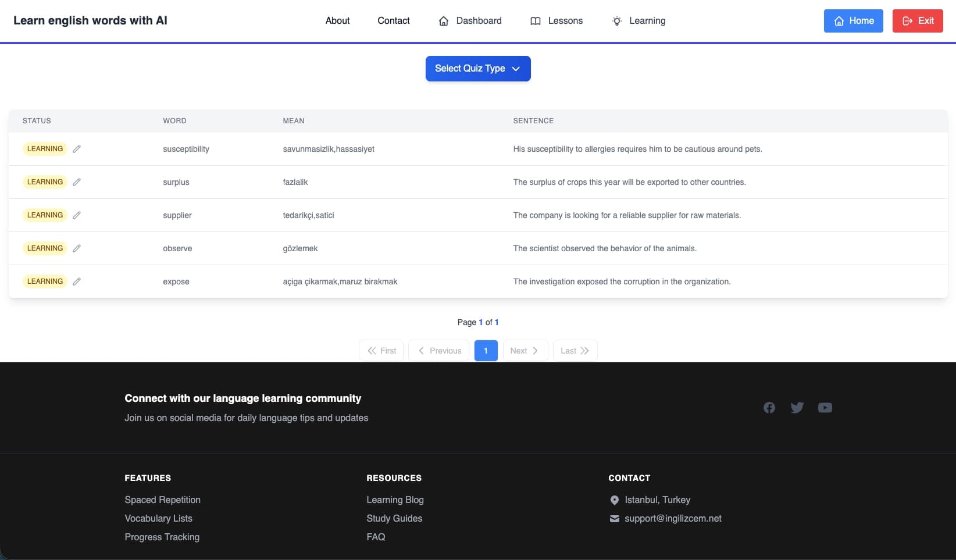Viewport: 956px width, 560px height.
Task: Click the YouTube icon in the footer
Action: pos(825,408)
